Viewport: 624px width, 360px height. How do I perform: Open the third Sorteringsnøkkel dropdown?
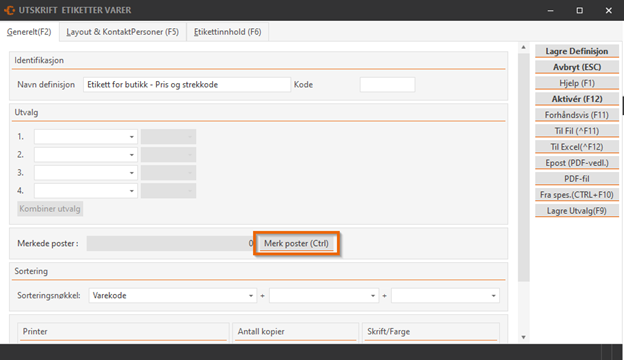pos(445,295)
